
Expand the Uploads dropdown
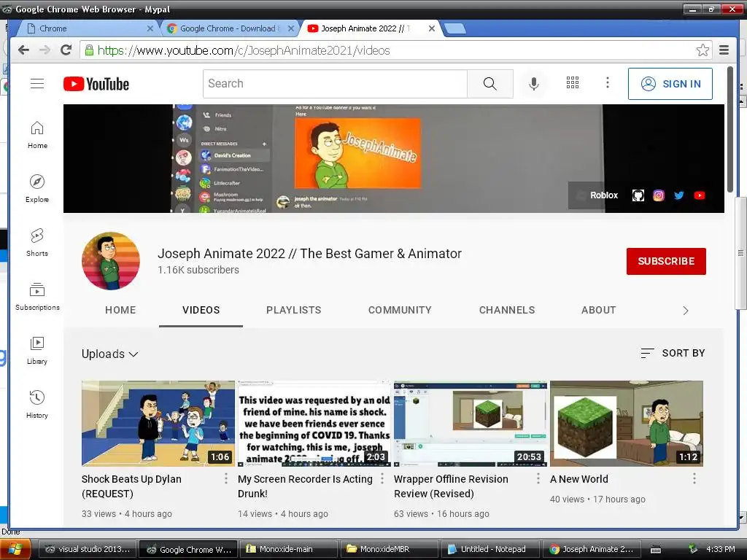pos(110,354)
